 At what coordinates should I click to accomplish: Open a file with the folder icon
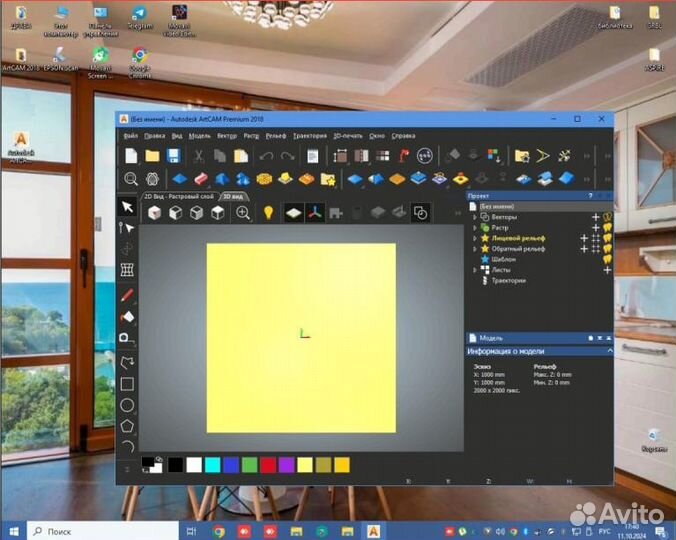click(152, 156)
